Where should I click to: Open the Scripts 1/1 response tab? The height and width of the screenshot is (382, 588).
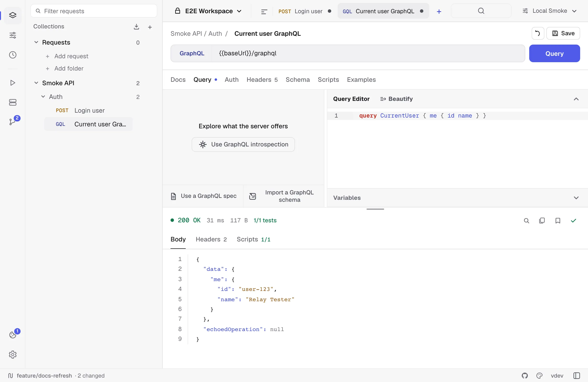(x=254, y=239)
